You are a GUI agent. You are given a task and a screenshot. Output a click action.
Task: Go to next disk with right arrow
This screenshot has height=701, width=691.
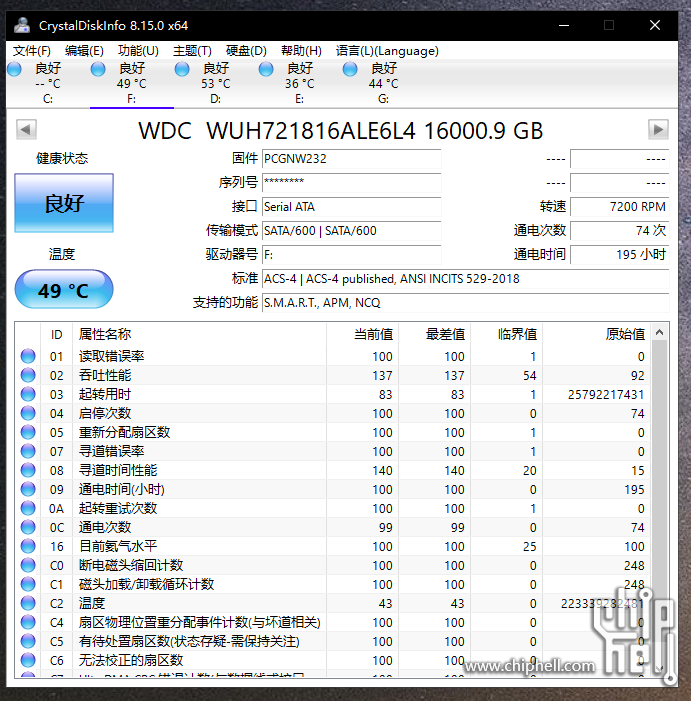coord(658,130)
